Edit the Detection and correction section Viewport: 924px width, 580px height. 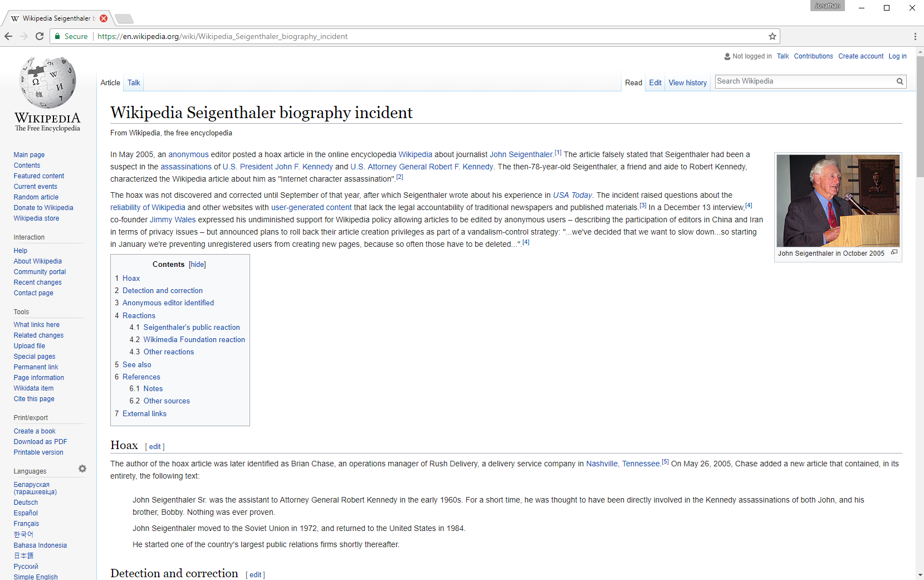pyautogui.click(x=255, y=575)
